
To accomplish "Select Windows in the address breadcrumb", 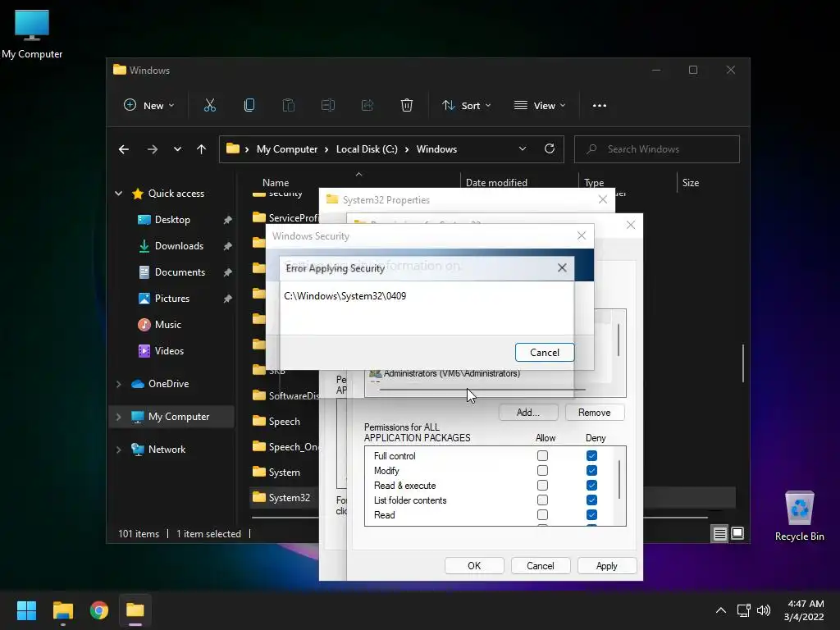I will click(x=436, y=149).
